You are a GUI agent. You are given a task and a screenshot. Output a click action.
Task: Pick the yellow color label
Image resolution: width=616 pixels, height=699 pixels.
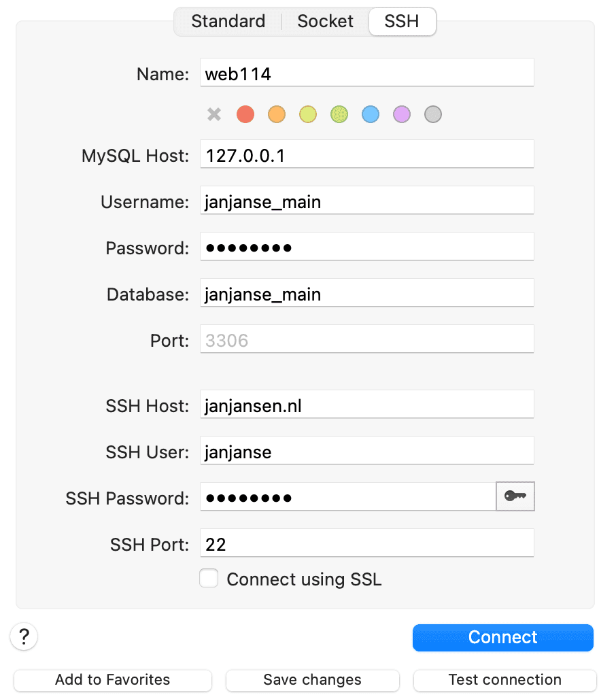click(x=308, y=114)
